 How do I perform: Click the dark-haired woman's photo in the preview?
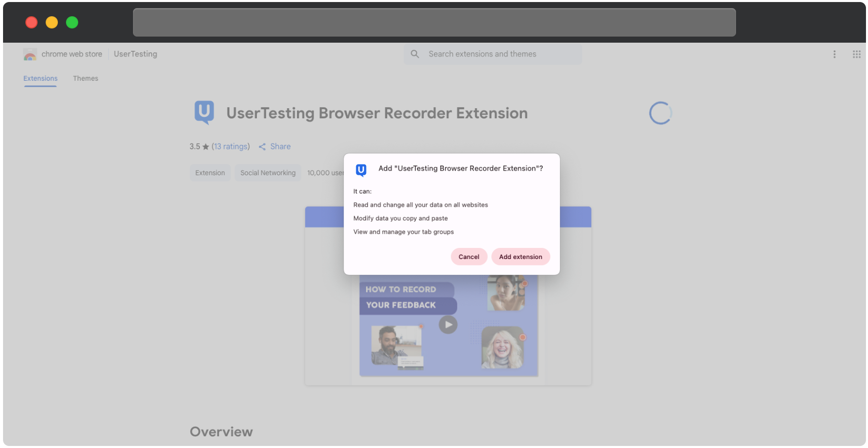[x=505, y=293]
